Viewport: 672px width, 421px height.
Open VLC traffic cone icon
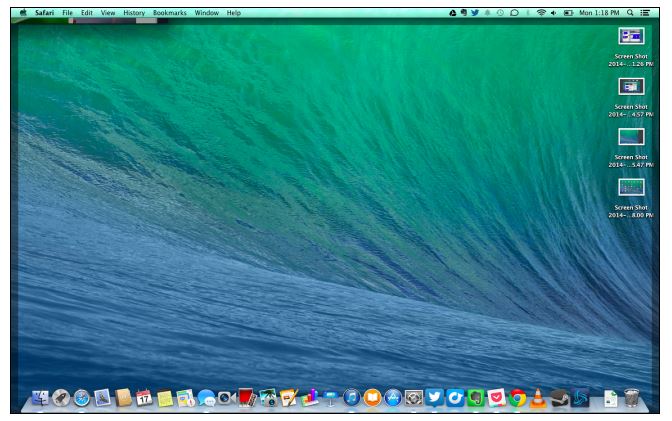click(x=538, y=398)
